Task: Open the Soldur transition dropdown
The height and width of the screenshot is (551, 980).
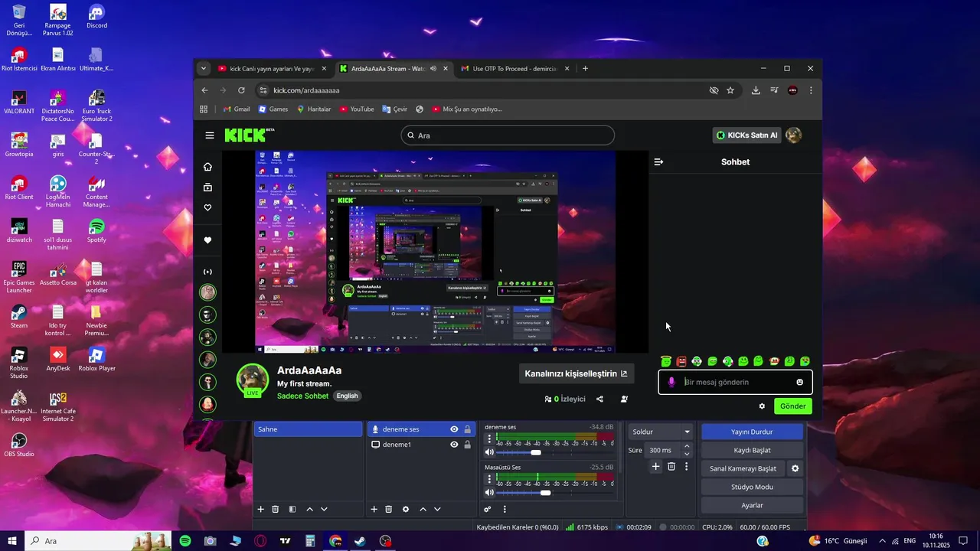Action: [661, 432]
